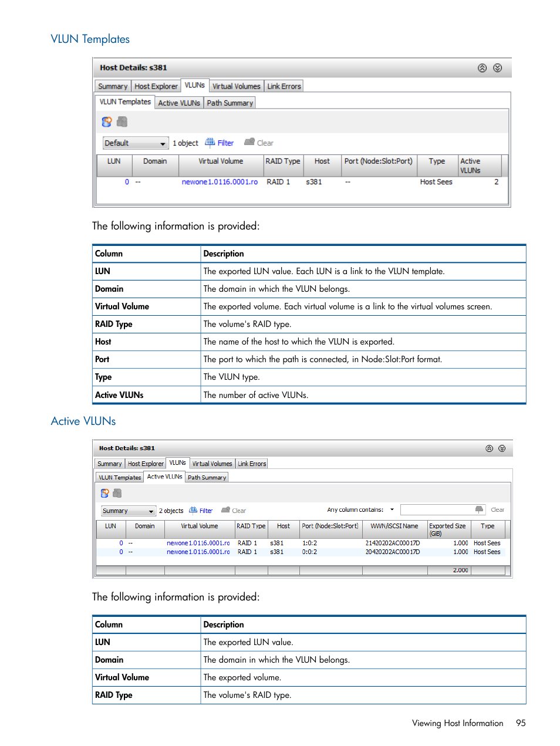Sort by Type column in Active VLUNs table
The width and height of the screenshot is (560, 746).
(487, 529)
